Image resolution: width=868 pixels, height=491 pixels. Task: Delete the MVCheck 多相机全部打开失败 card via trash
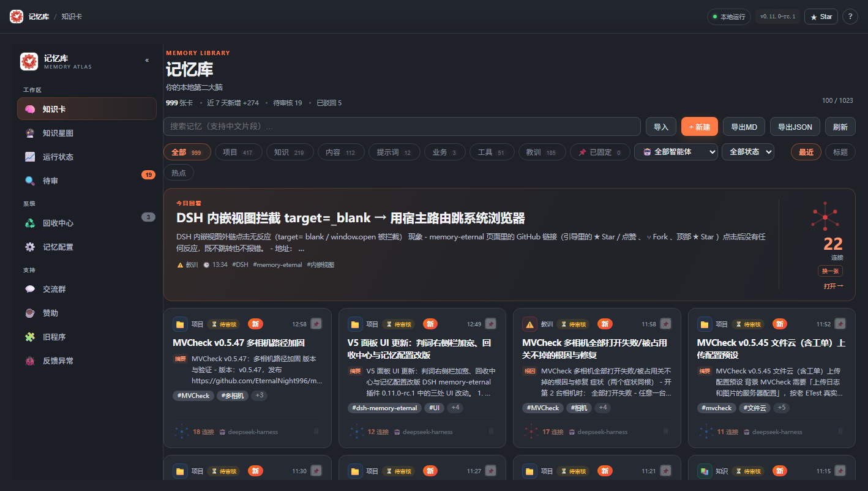coord(666,432)
